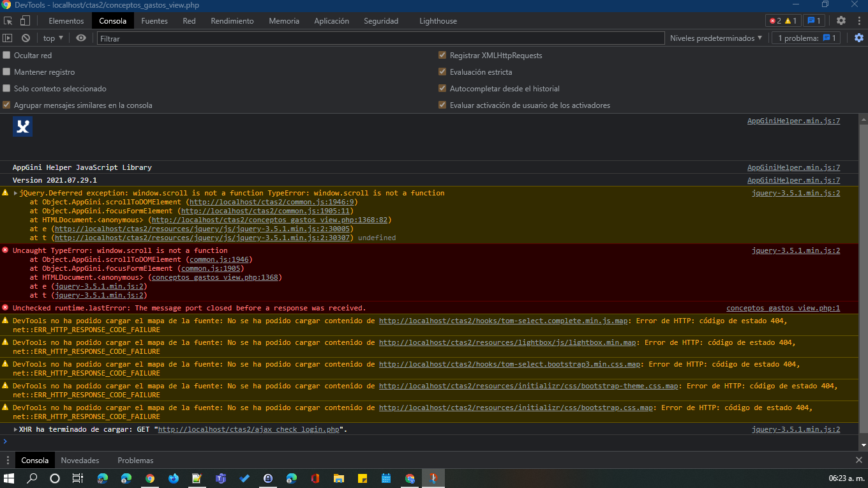Switch to the Memoria tab
868x488 pixels.
point(284,21)
